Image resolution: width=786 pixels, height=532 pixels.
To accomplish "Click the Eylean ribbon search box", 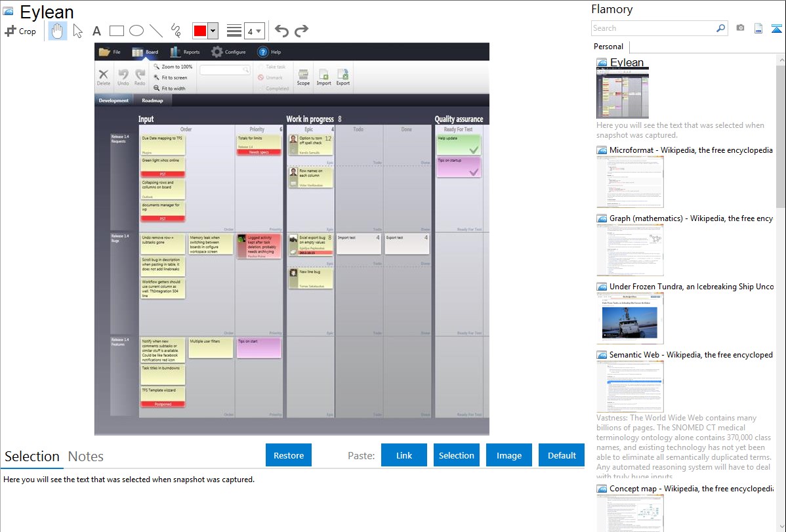I will [x=224, y=70].
